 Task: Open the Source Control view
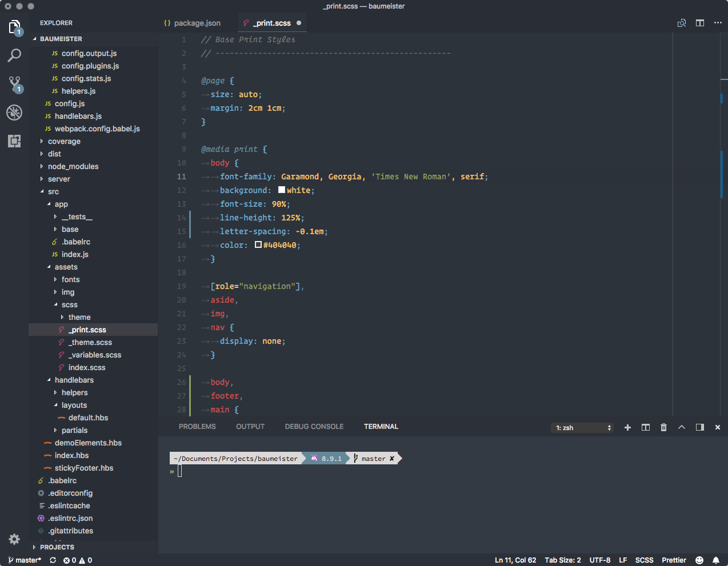[14, 83]
